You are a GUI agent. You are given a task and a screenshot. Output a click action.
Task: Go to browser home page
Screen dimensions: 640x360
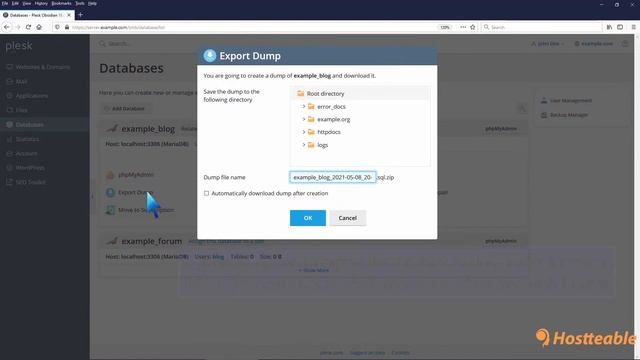coord(39,27)
